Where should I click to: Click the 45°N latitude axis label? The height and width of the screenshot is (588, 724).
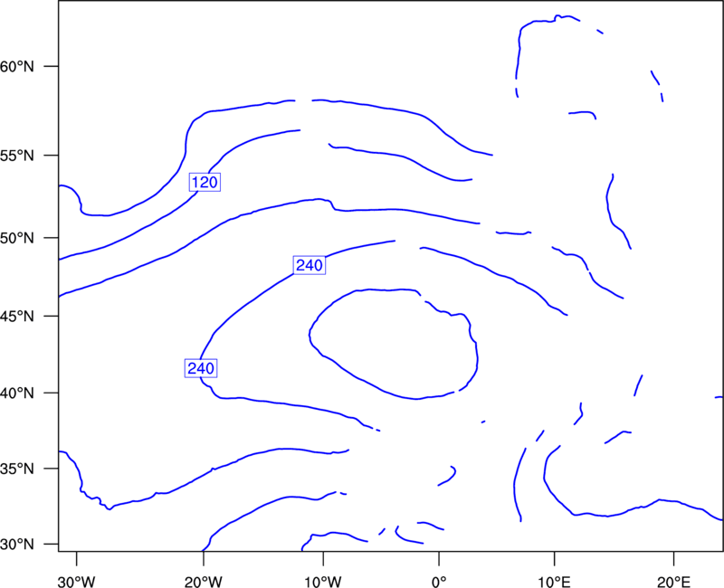[x=17, y=316]
